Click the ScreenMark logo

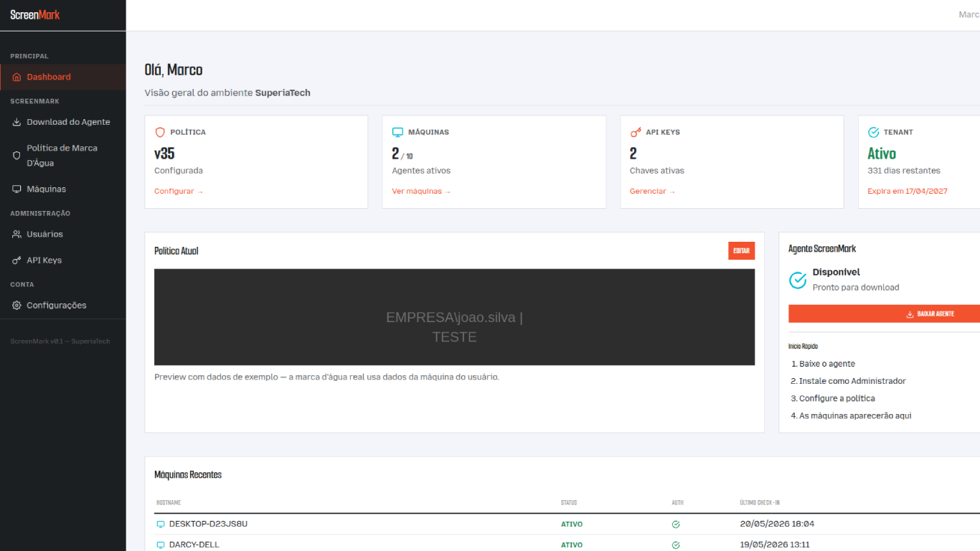click(x=35, y=14)
